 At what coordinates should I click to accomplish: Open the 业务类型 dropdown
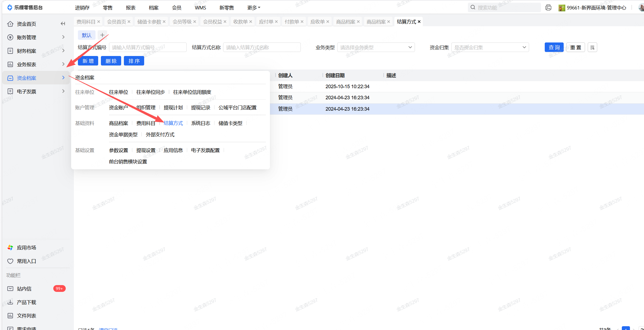pos(376,48)
